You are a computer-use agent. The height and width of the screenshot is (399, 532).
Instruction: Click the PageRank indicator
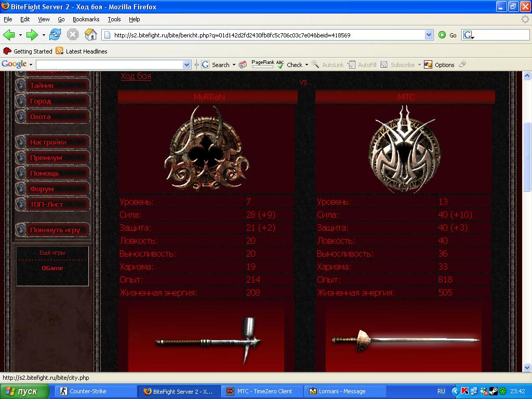coord(262,64)
